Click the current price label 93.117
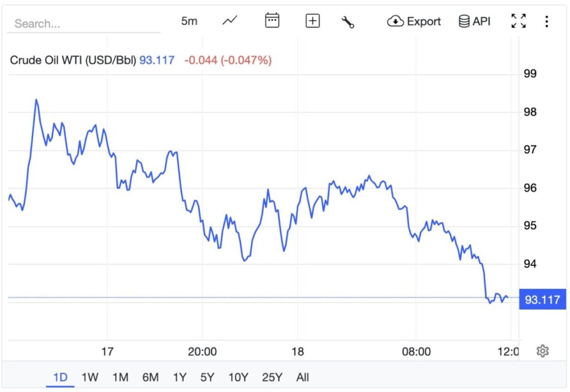 [542, 299]
